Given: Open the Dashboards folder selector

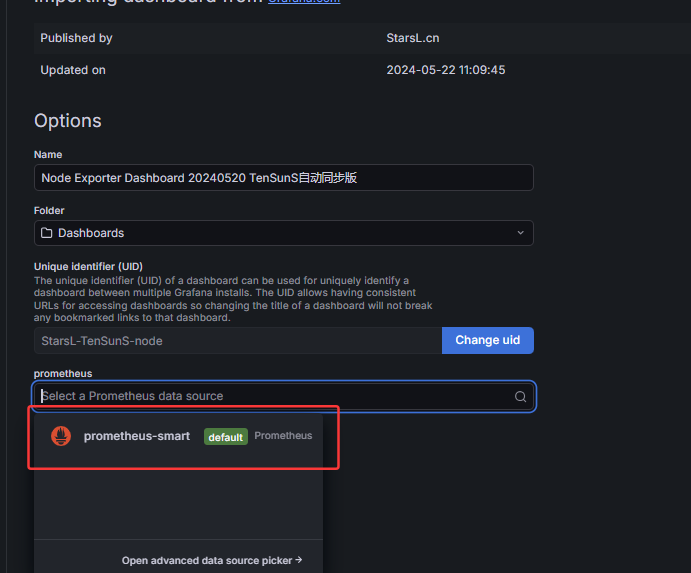Looking at the screenshot, I should (284, 233).
